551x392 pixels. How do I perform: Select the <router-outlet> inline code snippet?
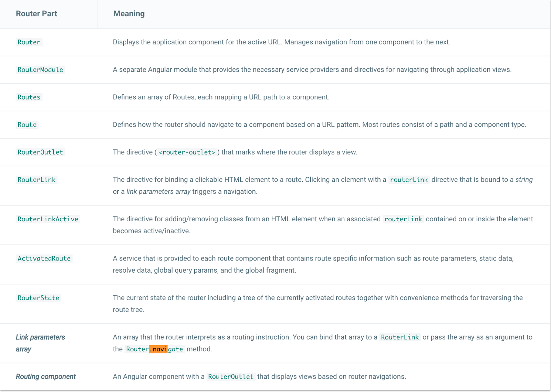[187, 152]
